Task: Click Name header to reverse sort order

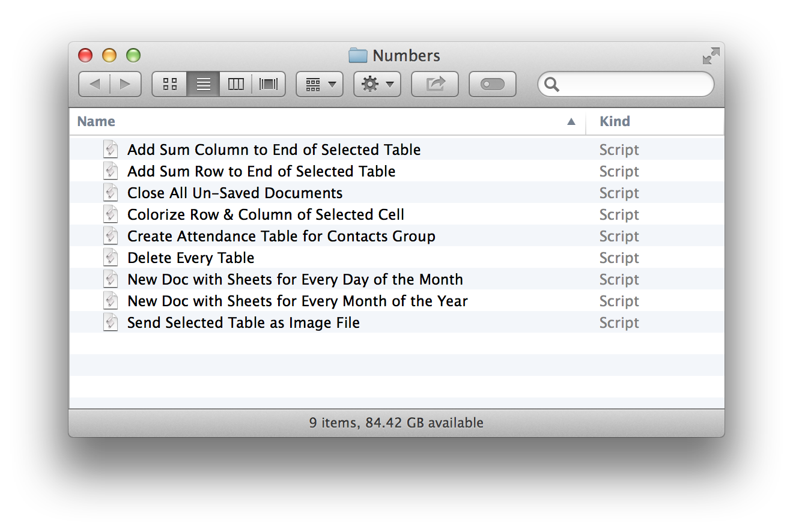Action: tap(96, 121)
